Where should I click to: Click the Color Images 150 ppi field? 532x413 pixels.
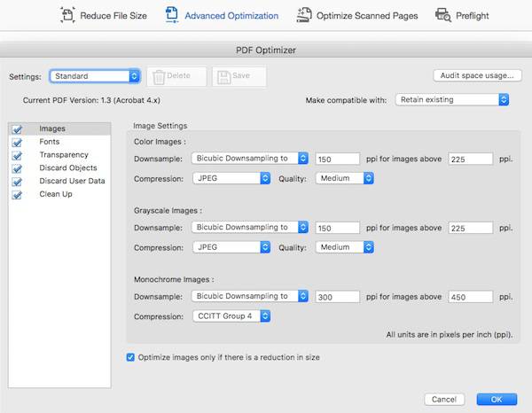click(337, 159)
